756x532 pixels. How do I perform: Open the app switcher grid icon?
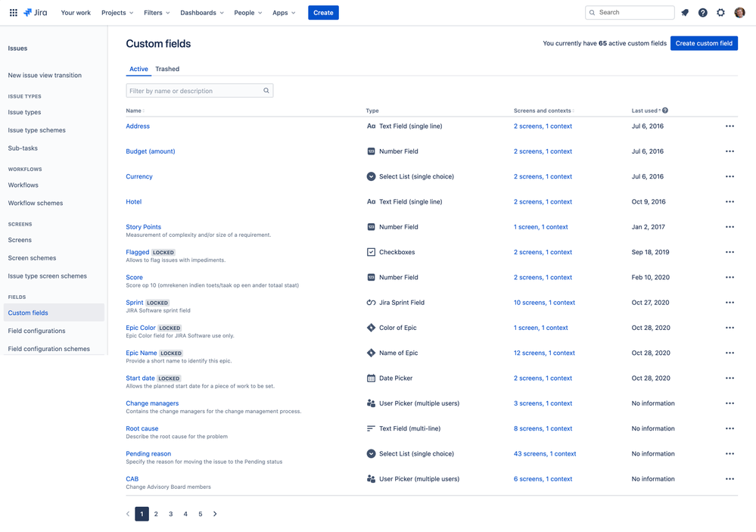point(14,13)
